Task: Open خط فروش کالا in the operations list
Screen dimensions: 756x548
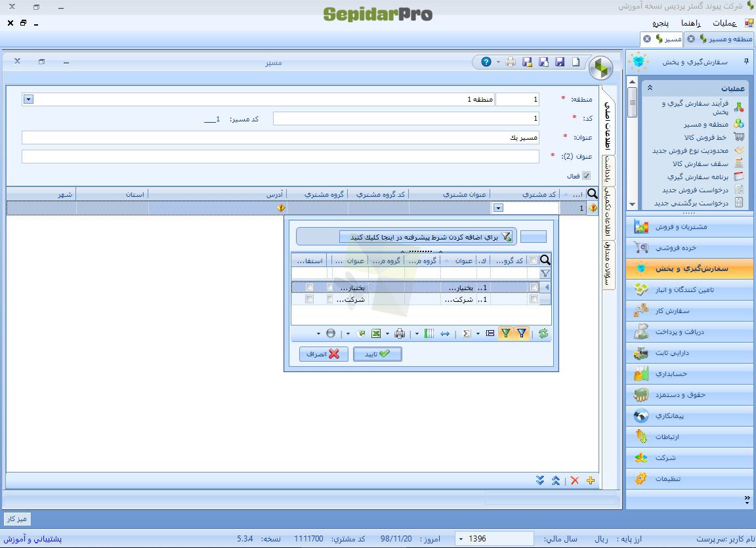Action: pyautogui.click(x=705, y=137)
